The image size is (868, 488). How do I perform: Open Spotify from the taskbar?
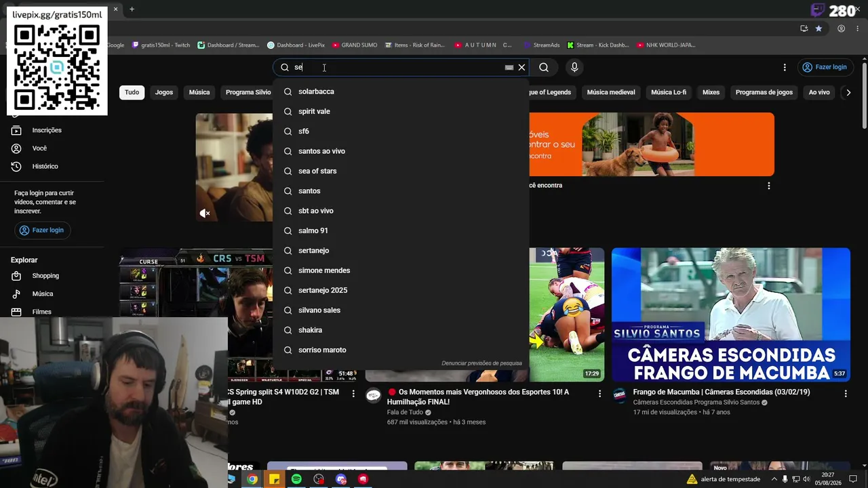coord(296,479)
